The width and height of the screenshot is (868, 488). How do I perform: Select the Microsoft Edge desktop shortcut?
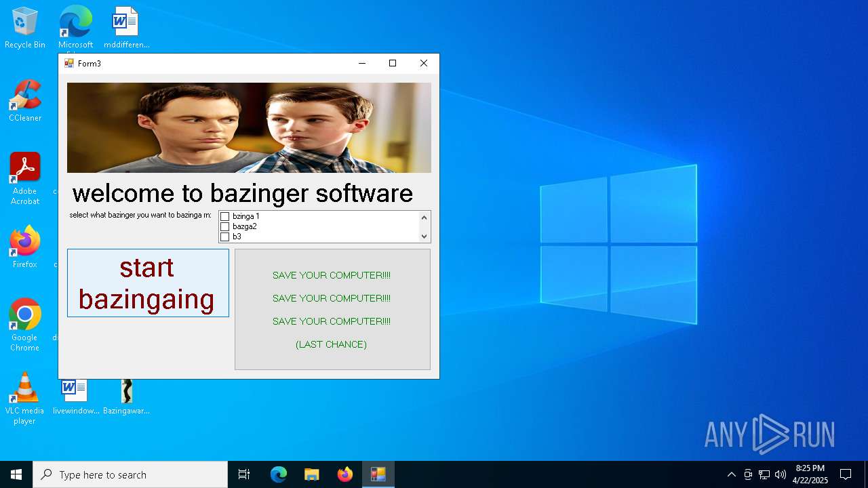click(75, 28)
